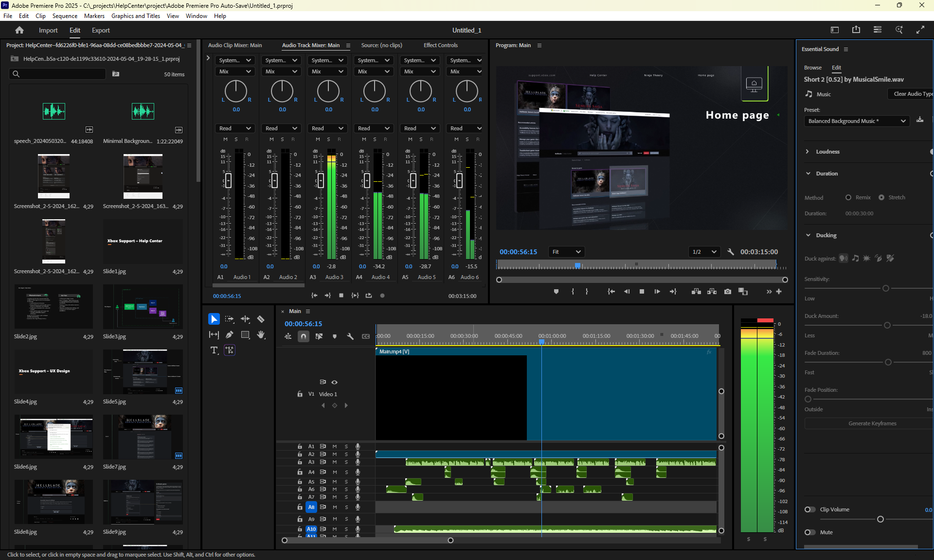
Task: Toggle the Mute switch in Essential Sound
Action: coord(810,532)
